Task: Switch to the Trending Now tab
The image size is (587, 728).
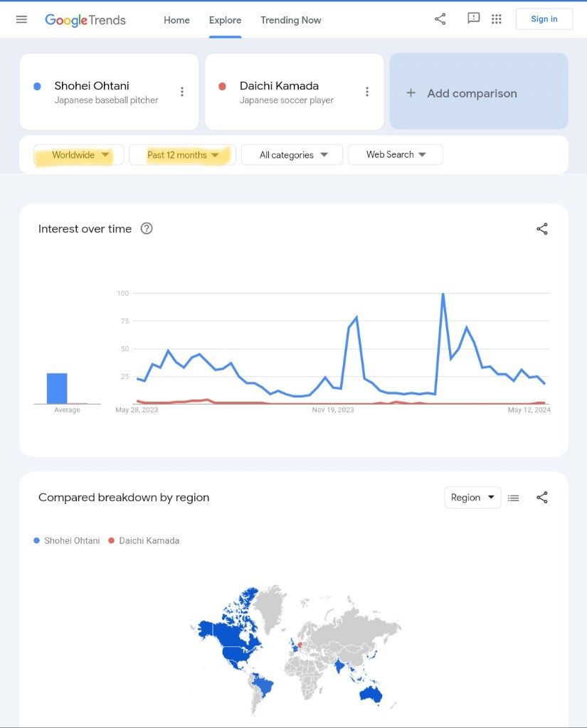Action: pos(290,20)
